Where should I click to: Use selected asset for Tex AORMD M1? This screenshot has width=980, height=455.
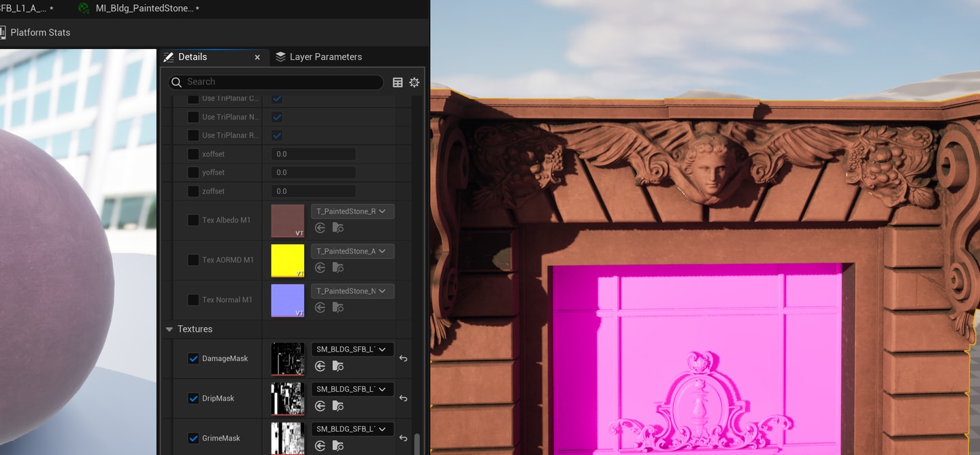(x=320, y=268)
